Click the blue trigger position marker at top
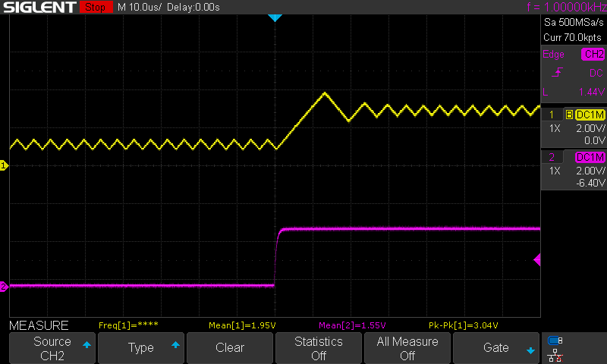Image resolution: width=607 pixels, height=364 pixels. (x=275, y=17)
